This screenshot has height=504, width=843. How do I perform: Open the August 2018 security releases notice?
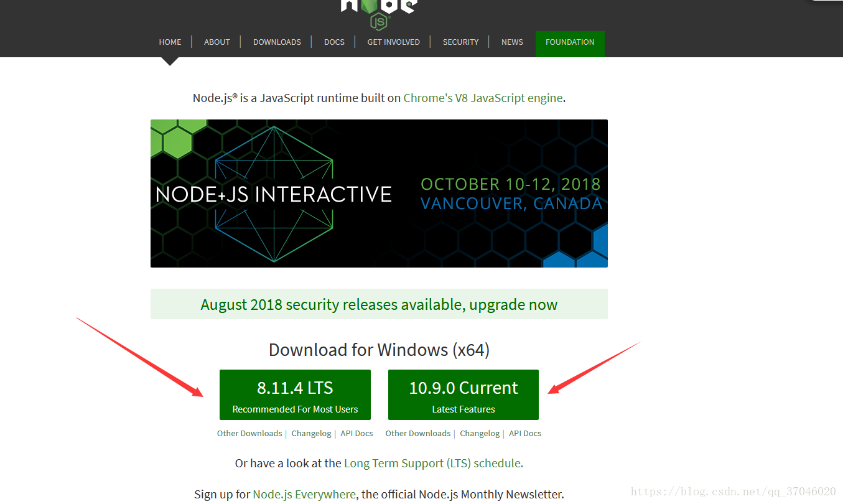point(379,304)
